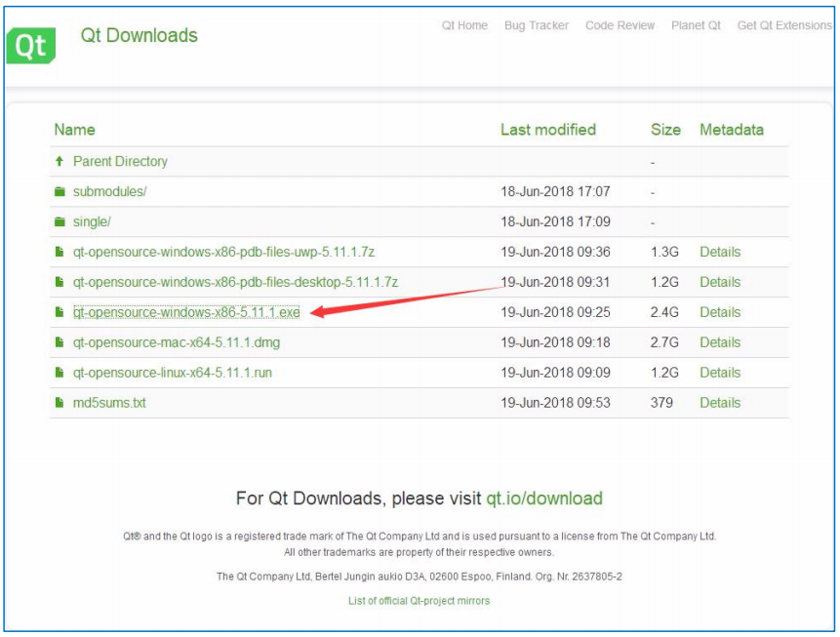
Task: Click the Qt Company address footer line
Action: pyautogui.click(x=419, y=577)
